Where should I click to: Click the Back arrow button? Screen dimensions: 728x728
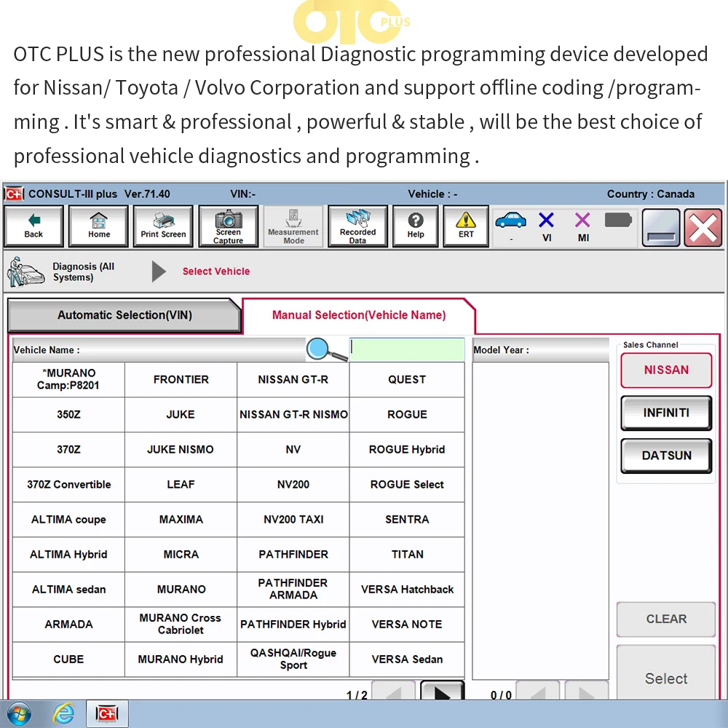tap(33, 226)
